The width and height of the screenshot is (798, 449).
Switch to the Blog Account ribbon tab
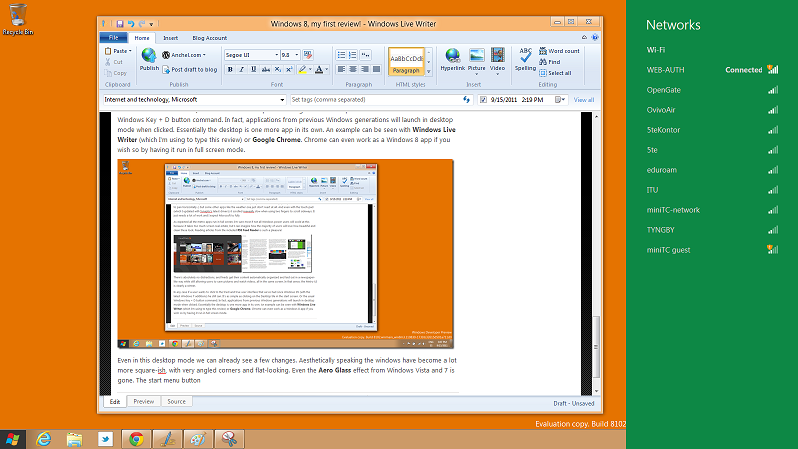coord(210,38)
